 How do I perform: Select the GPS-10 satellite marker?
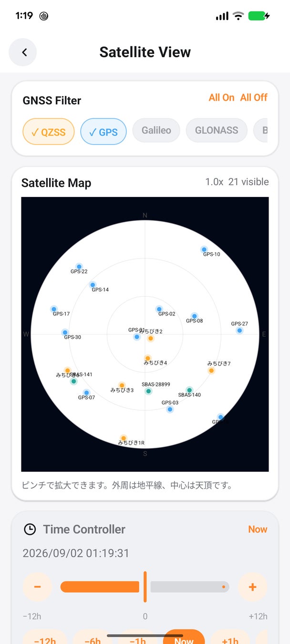(x=204, y=249)
